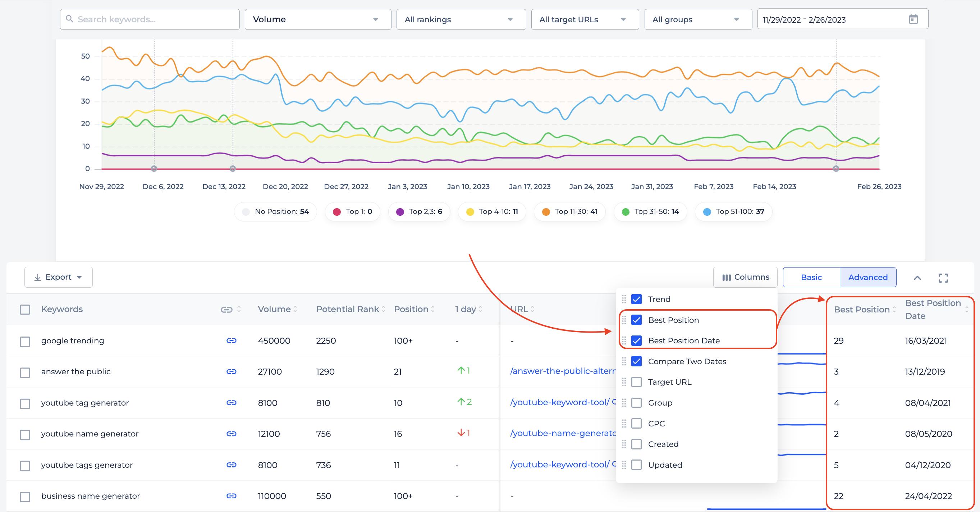Uncheck the Best Position column checkbox

click(x=636, y=320)
